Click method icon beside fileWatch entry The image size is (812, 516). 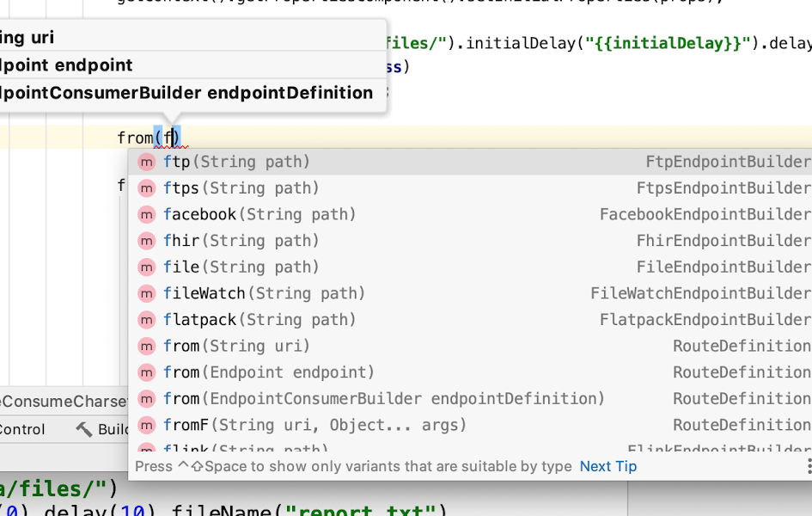147,293
